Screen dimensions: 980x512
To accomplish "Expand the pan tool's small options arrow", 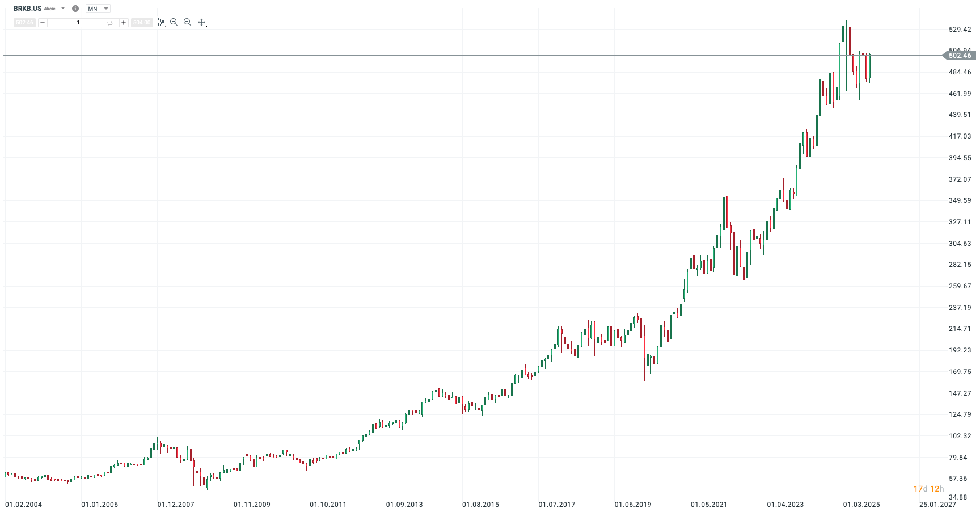I will click(207, 27).
